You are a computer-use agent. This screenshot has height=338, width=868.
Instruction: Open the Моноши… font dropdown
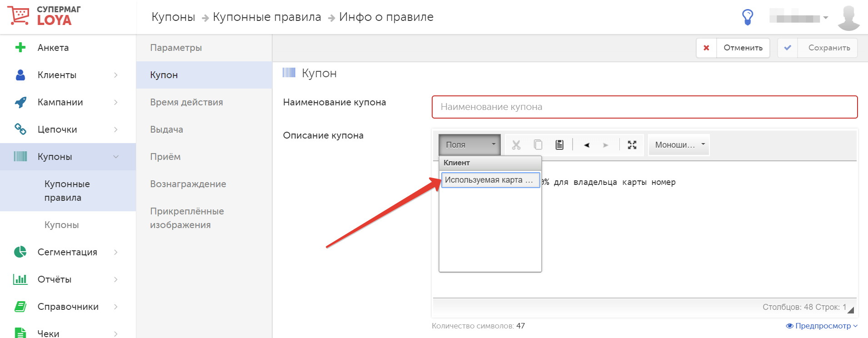tap(679, 145)
